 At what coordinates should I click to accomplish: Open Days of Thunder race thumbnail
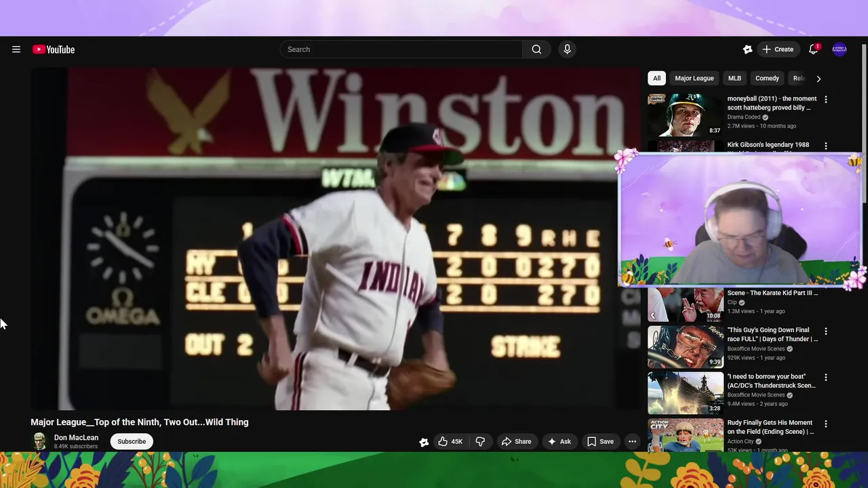686,346
